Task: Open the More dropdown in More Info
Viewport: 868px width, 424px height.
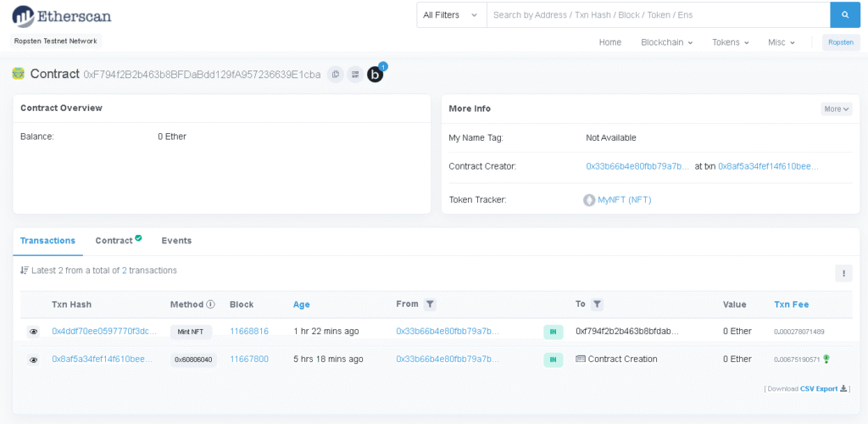Action: click(836, 109)
